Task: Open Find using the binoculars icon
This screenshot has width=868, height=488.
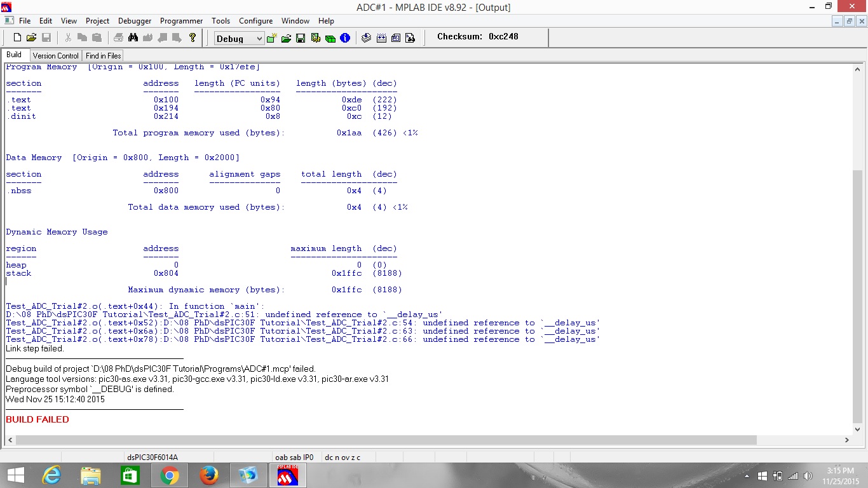Action: click(x=133, y=38)
